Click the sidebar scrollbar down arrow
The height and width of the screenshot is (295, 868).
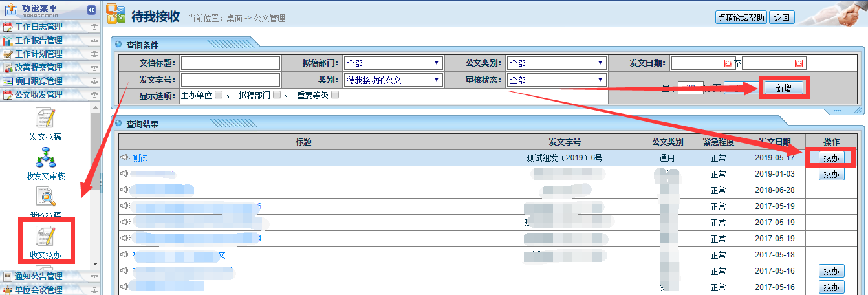(96, 264)
